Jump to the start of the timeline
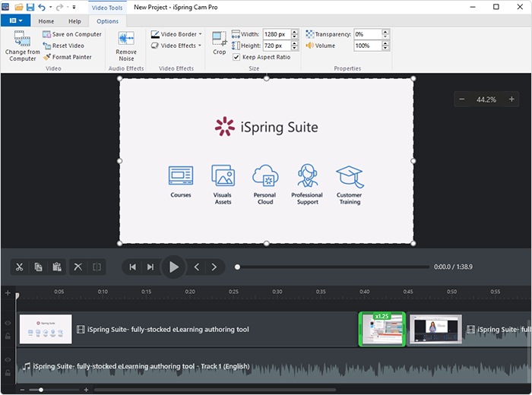This screenshot has height=395, width=532. coord(133,267)
